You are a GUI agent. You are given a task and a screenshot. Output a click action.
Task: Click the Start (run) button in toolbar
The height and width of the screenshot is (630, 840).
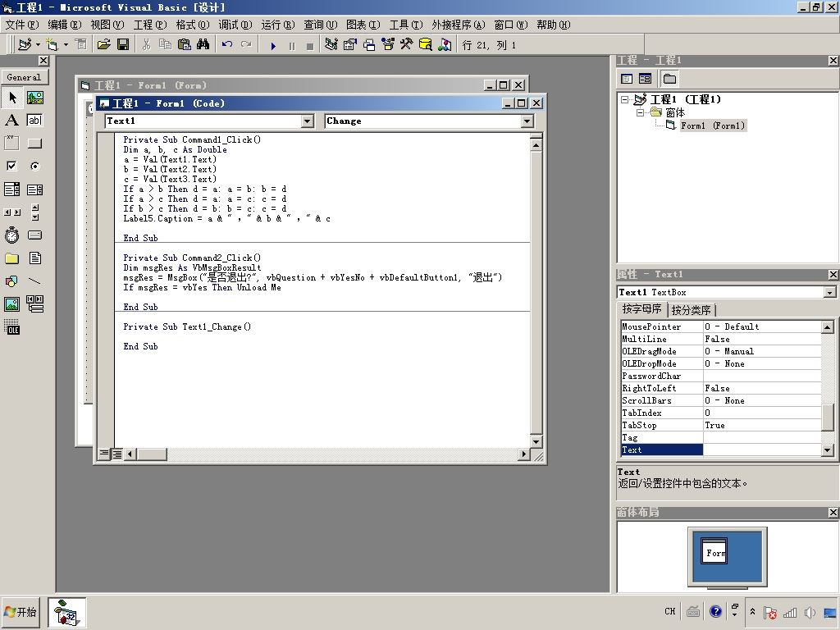(273, 45)
